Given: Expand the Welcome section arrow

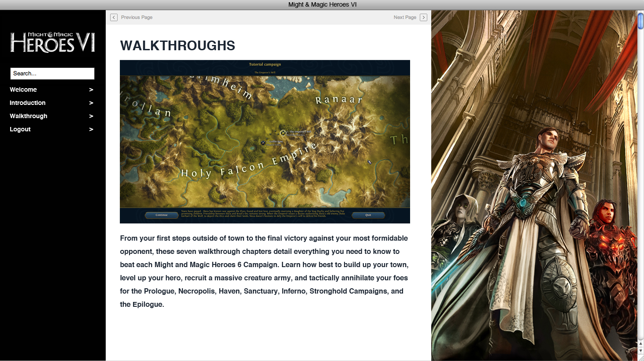Looking at the screenshot, I should point(91,89).
